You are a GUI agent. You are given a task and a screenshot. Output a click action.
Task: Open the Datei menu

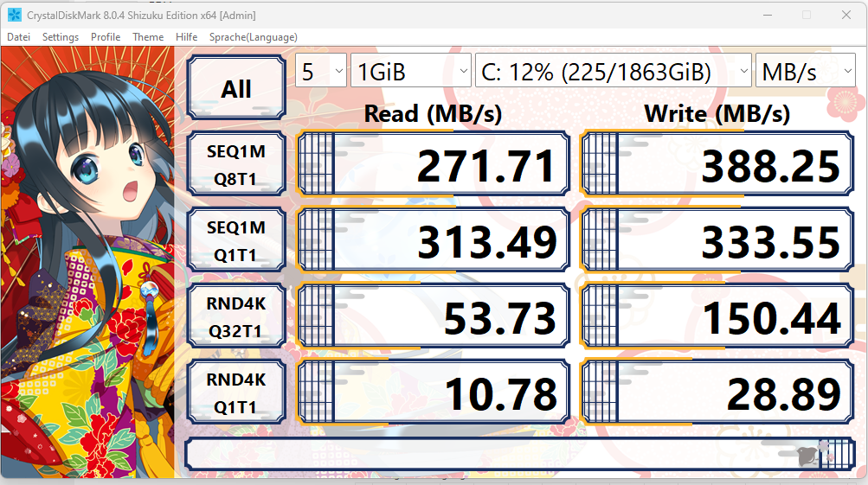click(x=18, y=37)
